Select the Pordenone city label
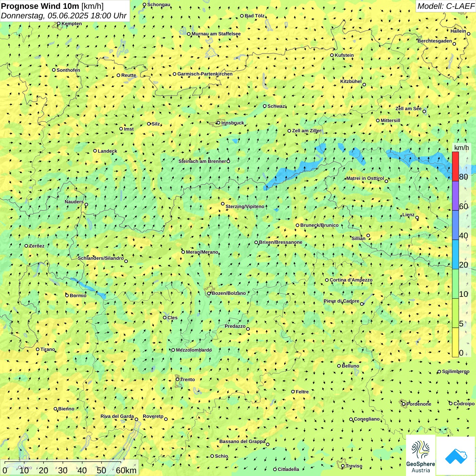 419,404
